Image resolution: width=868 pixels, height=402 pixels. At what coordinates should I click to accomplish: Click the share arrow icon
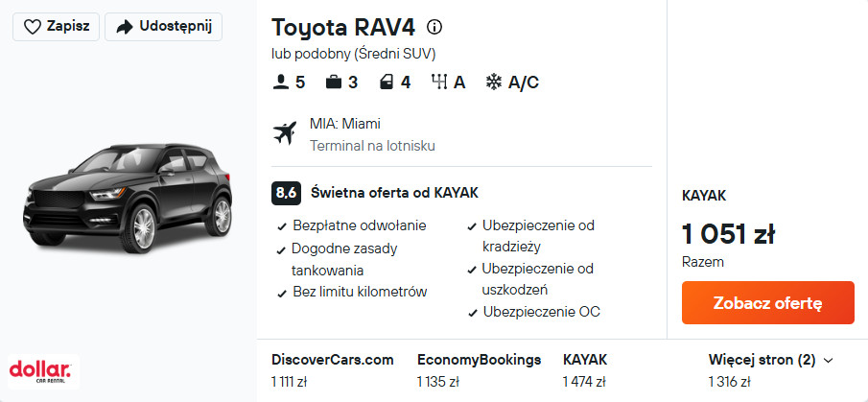pos(123,27)
